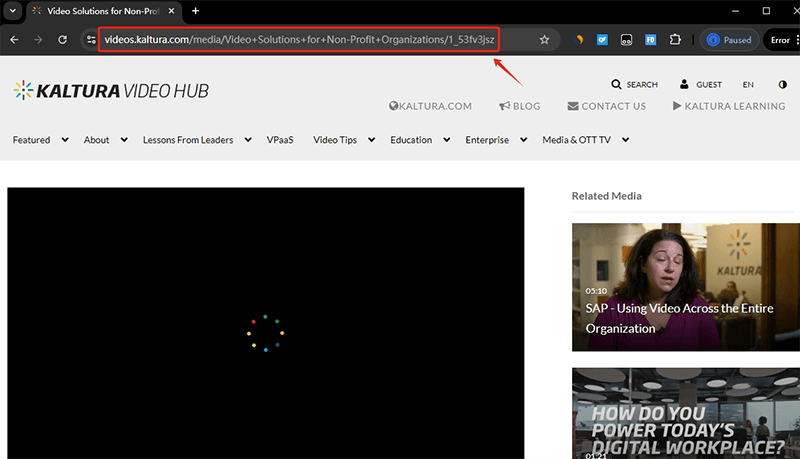
Task: Open a new browser tab
Action: click(x=195, y=11)
